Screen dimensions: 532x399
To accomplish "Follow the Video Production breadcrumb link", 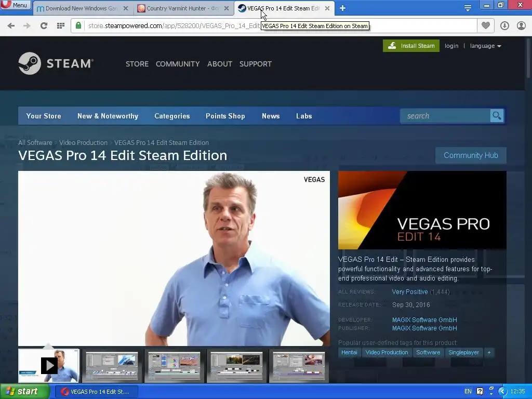I will click(x=83, y=142).
